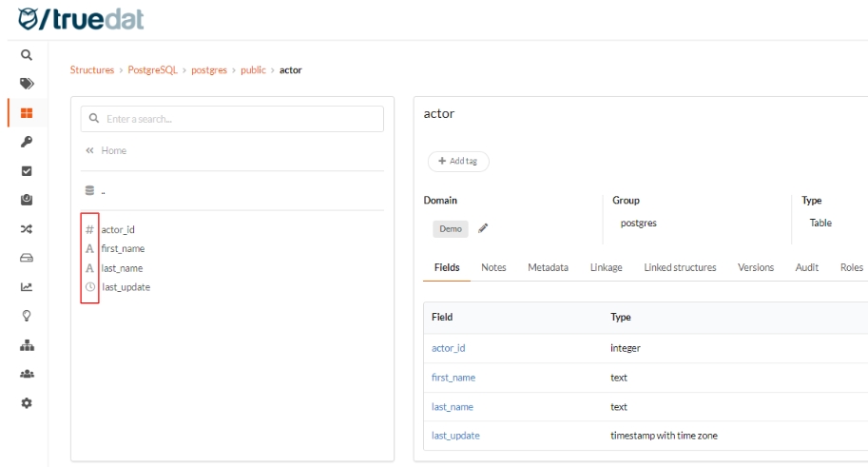Select the orange structures grid icon
This screenshot has height=467, width=868.
27,113
